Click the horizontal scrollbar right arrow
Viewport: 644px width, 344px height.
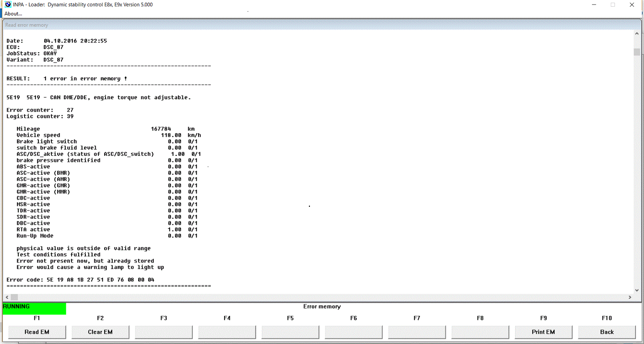630,297
